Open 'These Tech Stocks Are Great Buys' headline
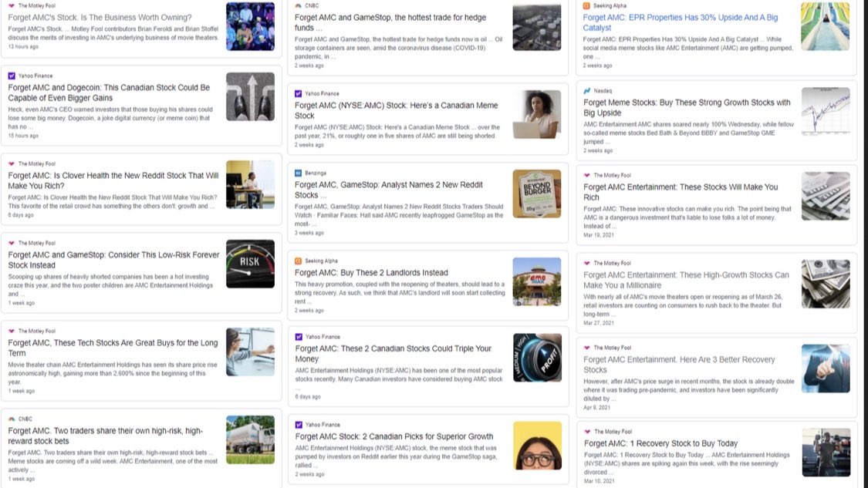This screenshot has width=868, height=488. tap(113, 348)
